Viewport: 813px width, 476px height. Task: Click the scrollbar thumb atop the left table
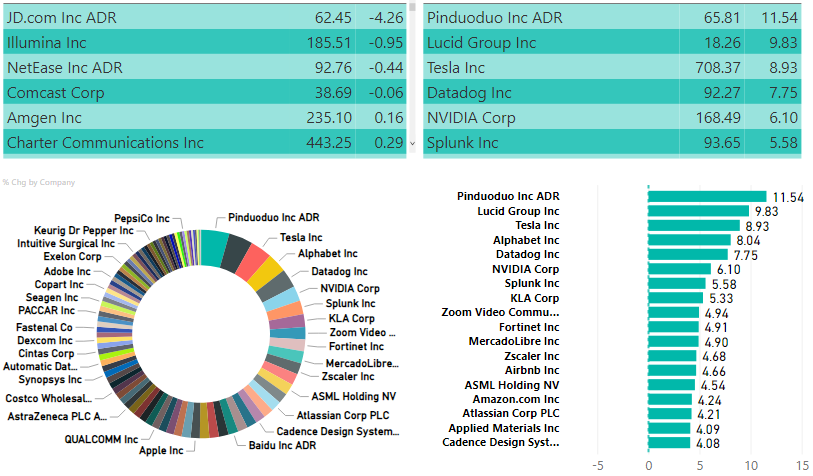[413, 6]
